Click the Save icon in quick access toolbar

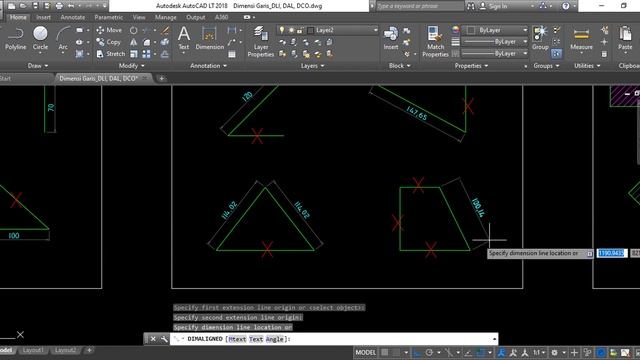point(35,6)
